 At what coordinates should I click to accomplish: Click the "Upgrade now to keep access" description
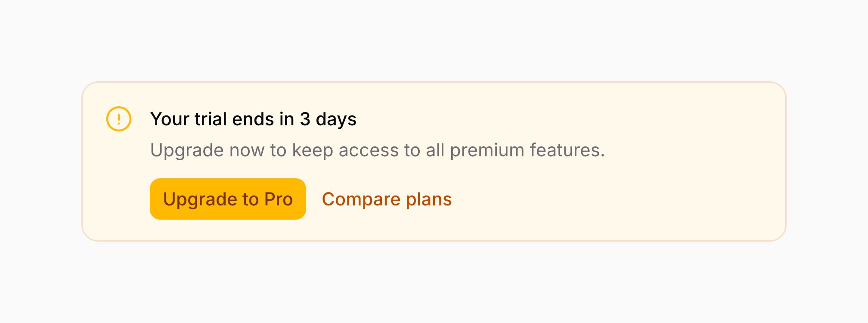[377, 150]
